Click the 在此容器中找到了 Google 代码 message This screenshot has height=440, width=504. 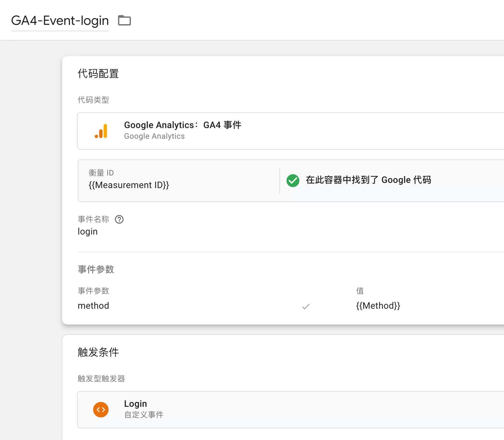pos(368,180)
